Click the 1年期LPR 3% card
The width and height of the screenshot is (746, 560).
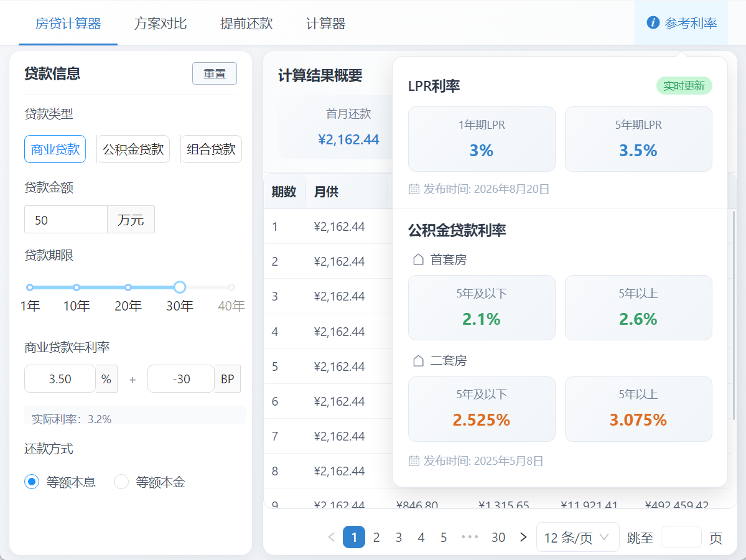point(482,139)
